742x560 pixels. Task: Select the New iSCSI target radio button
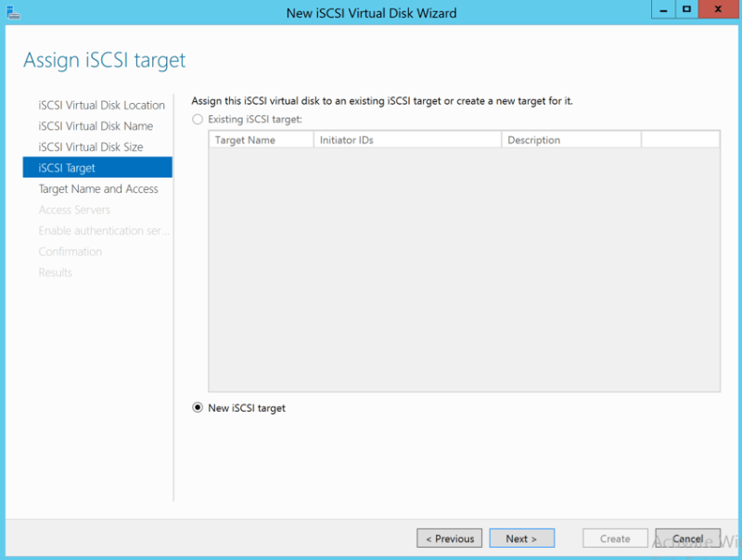[x=198, y=408]
